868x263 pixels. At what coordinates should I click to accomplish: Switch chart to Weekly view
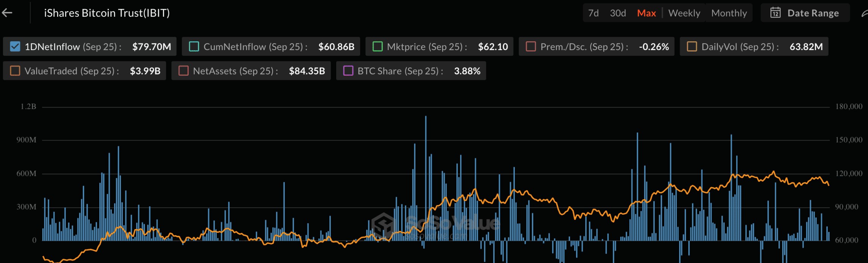point(684,13)
